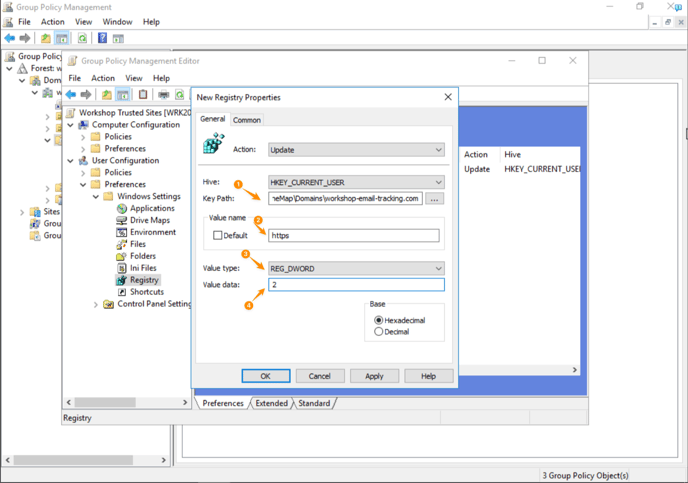Select the Decimal base radio button
688x483 pixels.
378,332
